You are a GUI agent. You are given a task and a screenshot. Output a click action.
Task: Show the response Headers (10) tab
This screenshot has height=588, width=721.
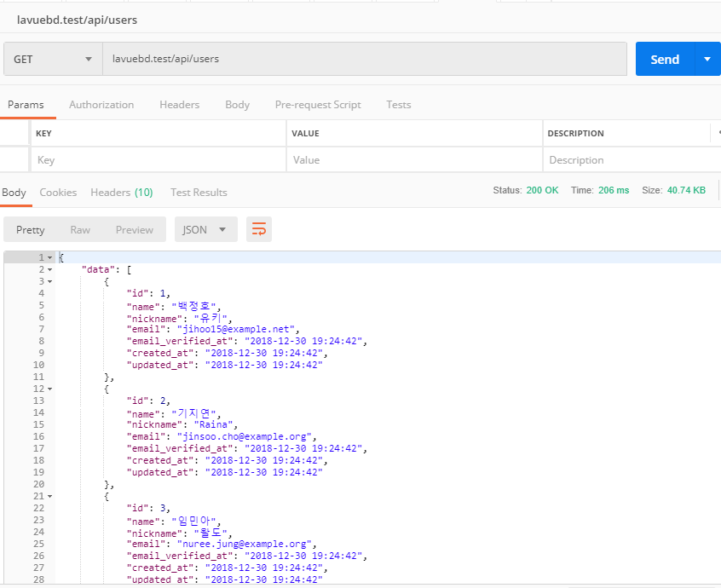tap(121, 193)
